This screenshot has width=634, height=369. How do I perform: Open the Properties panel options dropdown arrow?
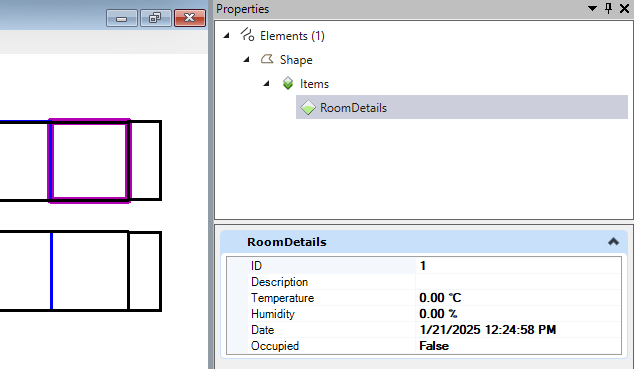pos(592,8)
